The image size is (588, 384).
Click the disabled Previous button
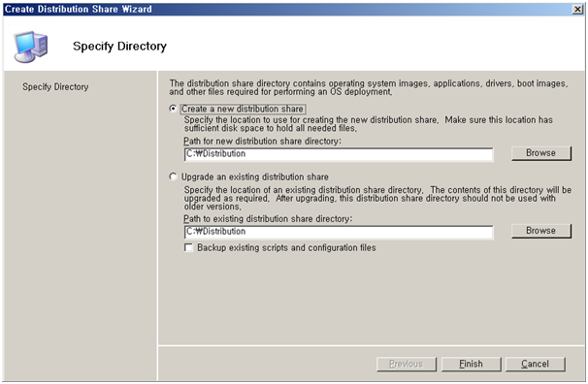coord(407,364)
